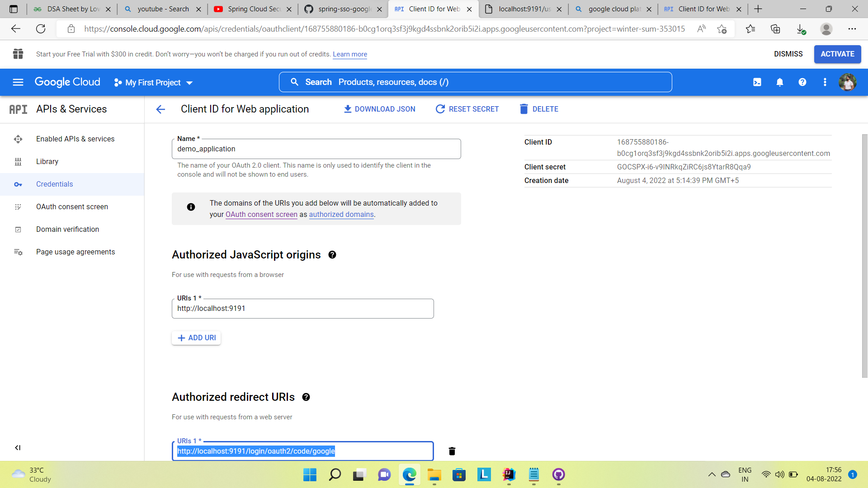
Task: Open the authorized domains link
Action: click(x=341, y=215)
